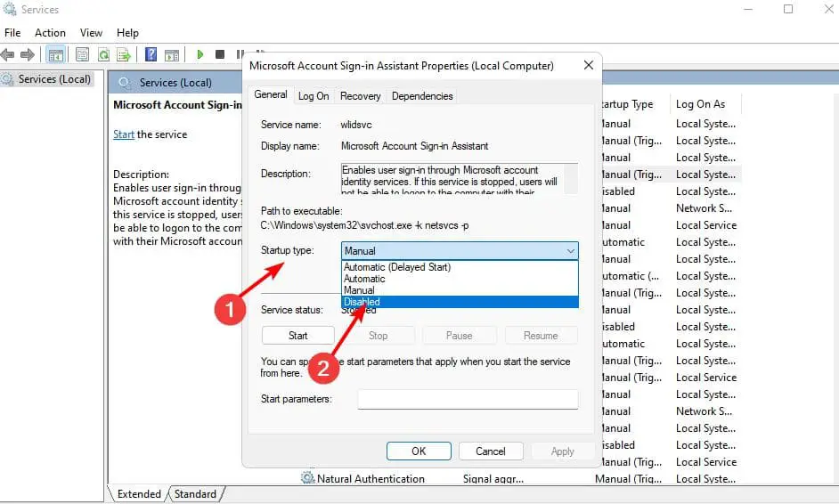Click the gear icon beside Natural Authentication

(x=307, y=478)
